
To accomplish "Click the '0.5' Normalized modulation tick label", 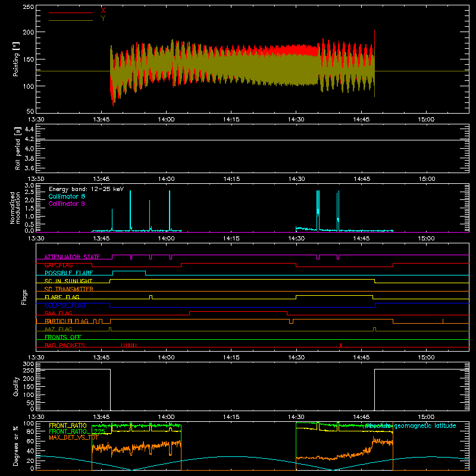I will point(29,224).
